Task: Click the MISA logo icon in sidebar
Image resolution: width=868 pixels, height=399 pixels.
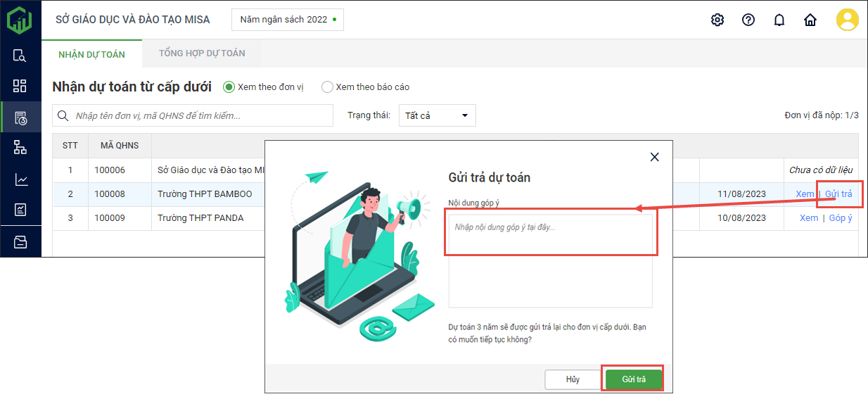Action: [20, 20]
